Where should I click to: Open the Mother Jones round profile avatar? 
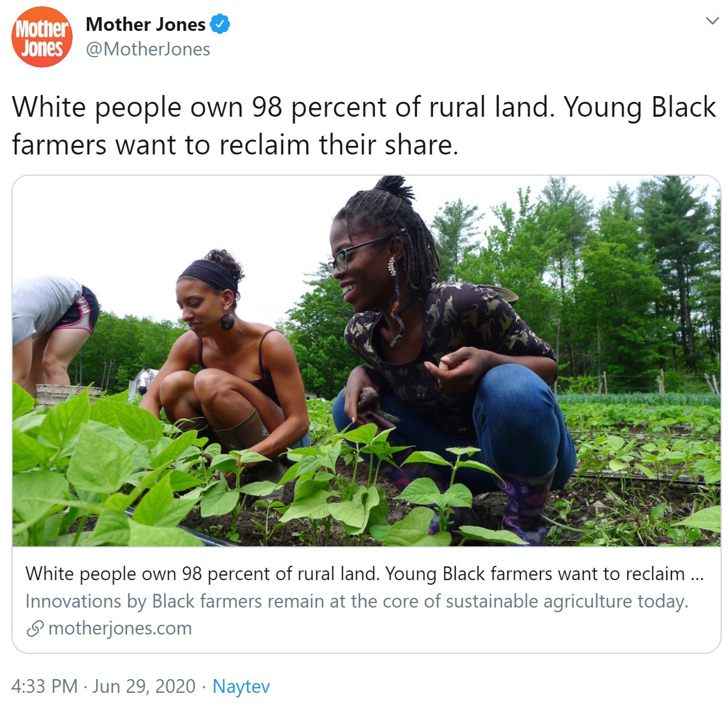(42, 37)
